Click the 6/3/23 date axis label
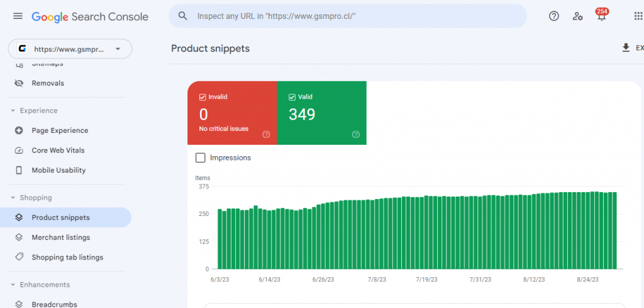Viewport: 644px width, 308px height. coord(218,280)
